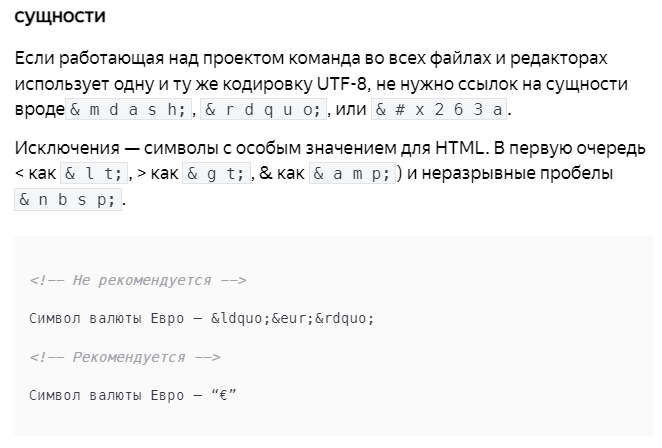
Task: Click the &lt; code snippet
Action: (94, 174)
